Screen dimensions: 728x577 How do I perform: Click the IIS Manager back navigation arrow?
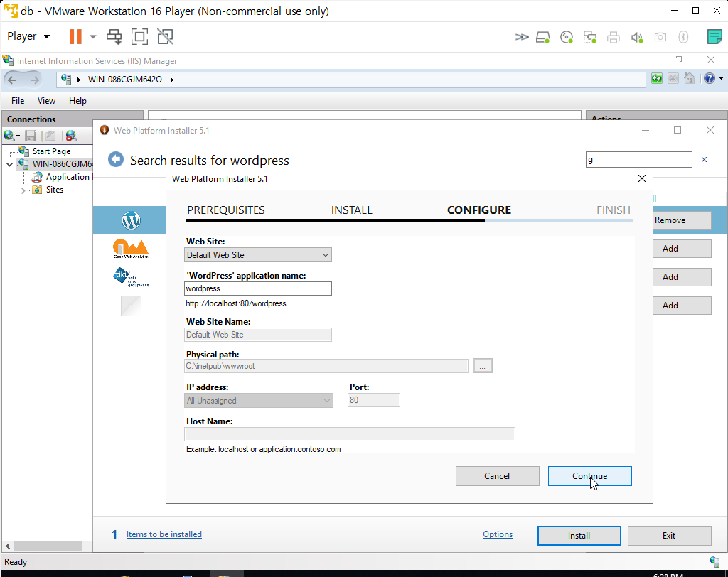13,80
